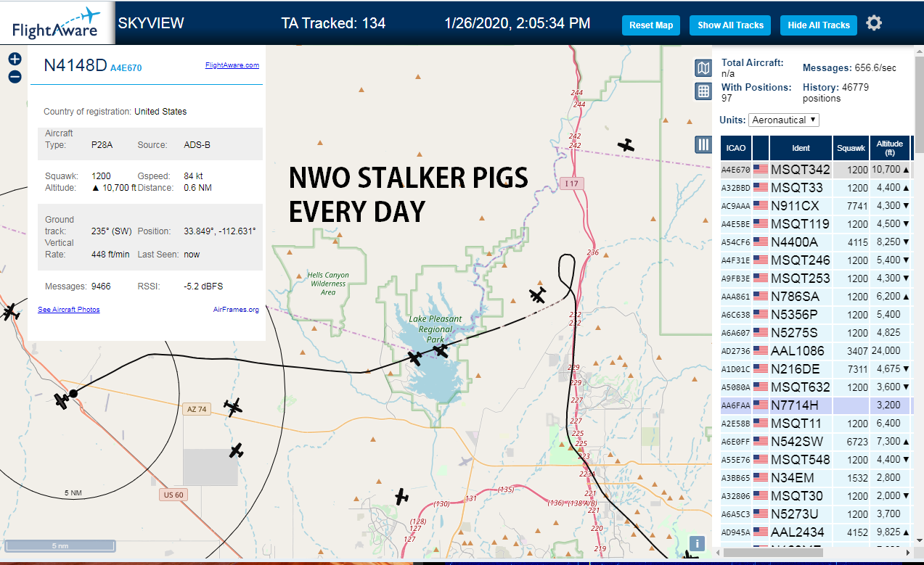Select the MSQT11 aircraft row
The image size is (924, 565).
pos(817,424)
